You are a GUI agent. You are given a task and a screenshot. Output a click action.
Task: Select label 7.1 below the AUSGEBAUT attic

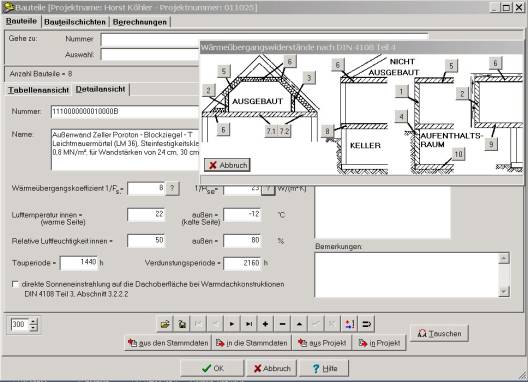click(x=271, y=131)
